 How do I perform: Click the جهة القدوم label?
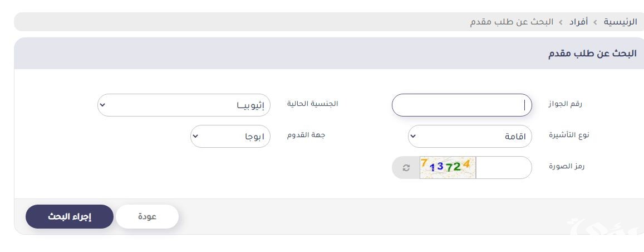pyautogui.click(x=305, y=135)
